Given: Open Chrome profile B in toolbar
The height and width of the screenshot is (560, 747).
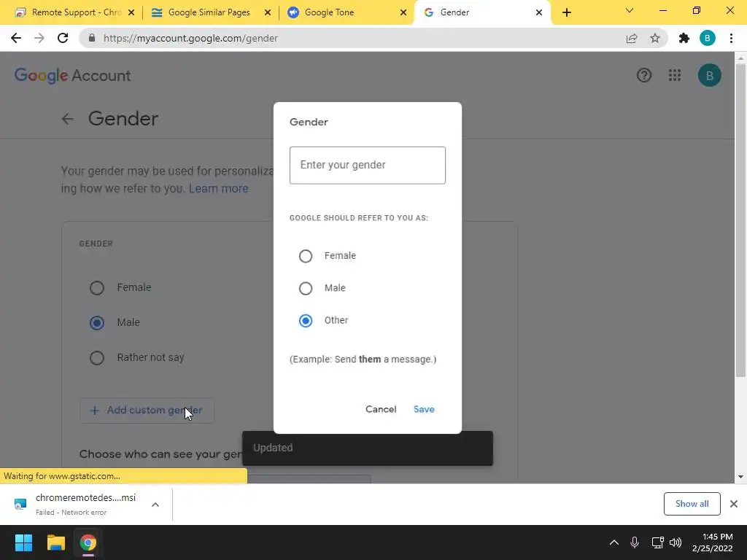Looking at the screenshot, I should click(x=708, y=38).
